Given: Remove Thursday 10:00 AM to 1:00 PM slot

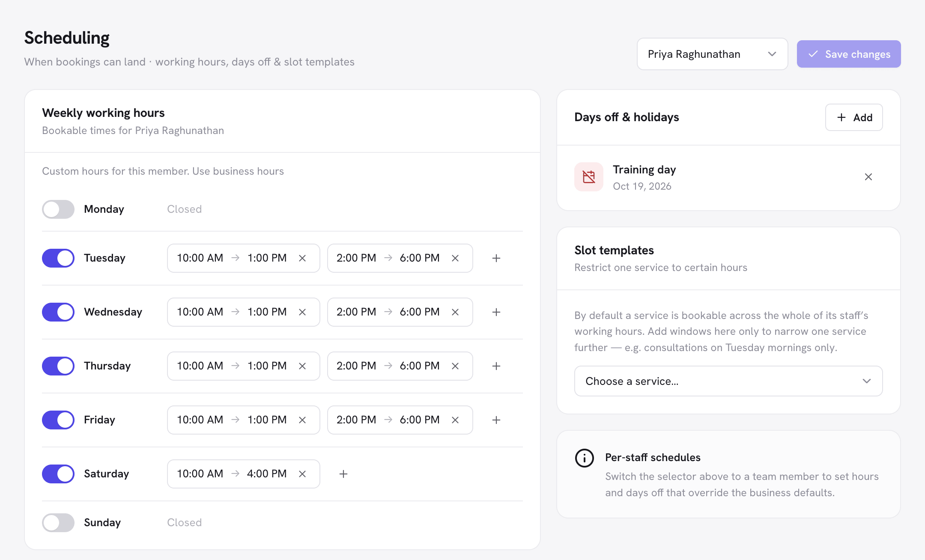Looking at the screenshot, I should (x=302, y=366).
